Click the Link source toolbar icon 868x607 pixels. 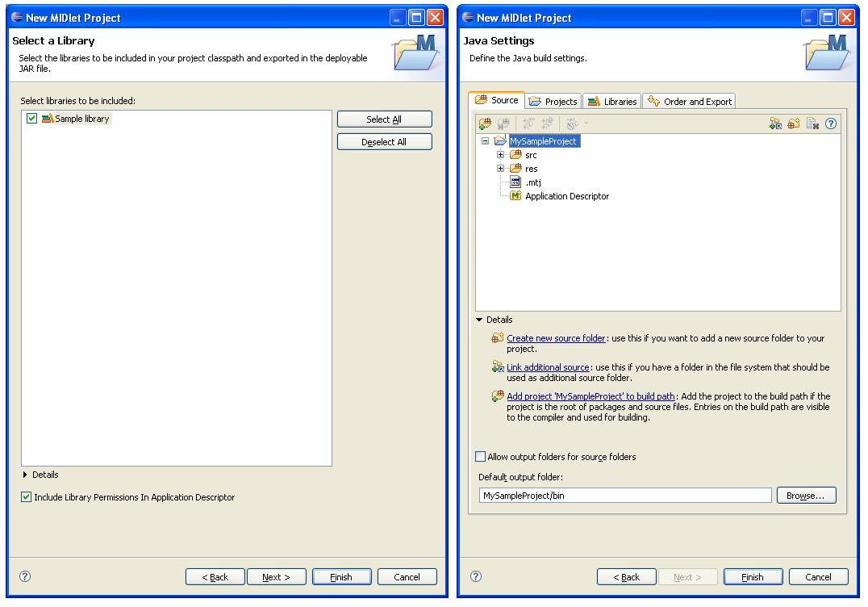tap(775, 123)
